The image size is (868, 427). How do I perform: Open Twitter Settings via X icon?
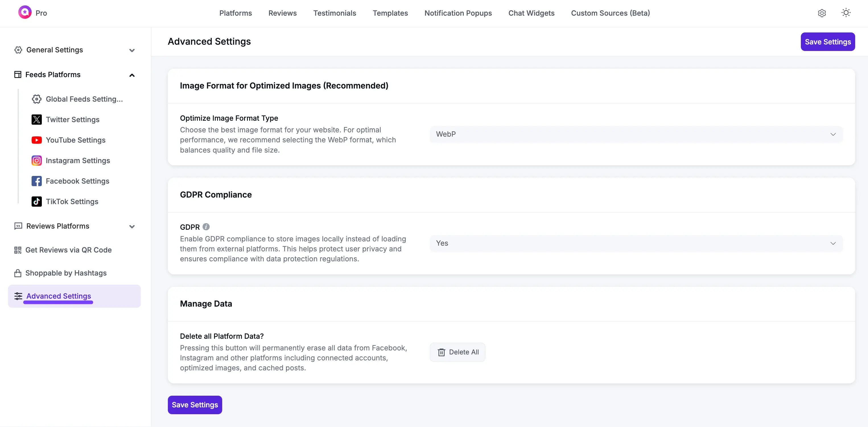73,119
